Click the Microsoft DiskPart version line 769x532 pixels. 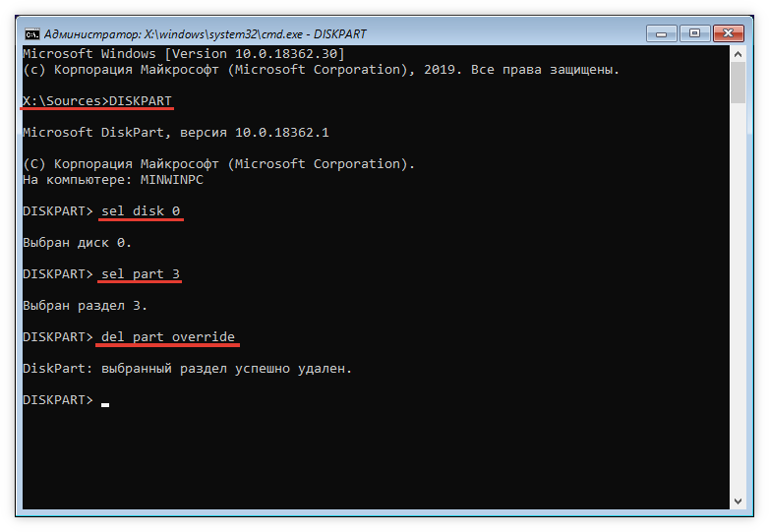click(x=176, y=133)
